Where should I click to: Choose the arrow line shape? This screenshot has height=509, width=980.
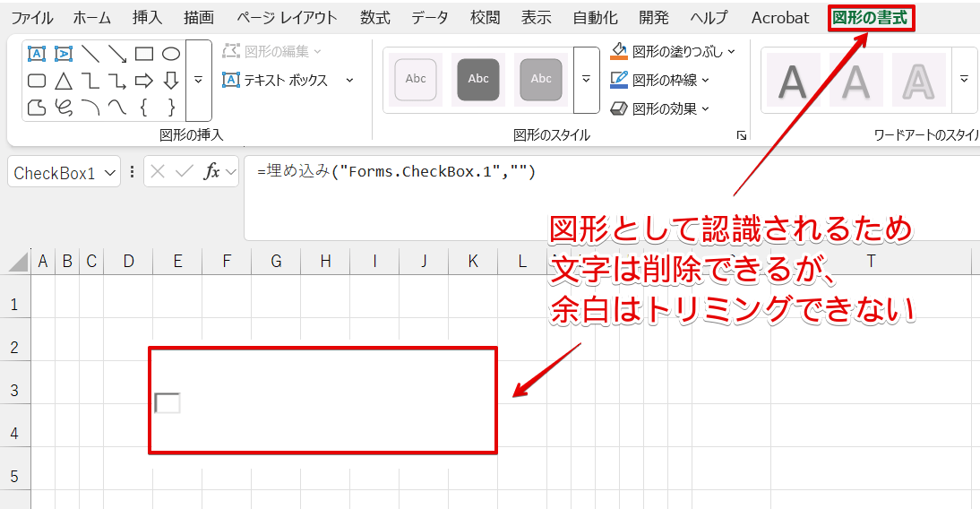[117, 54]
